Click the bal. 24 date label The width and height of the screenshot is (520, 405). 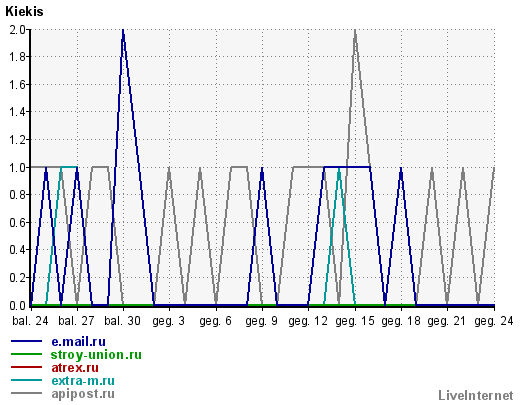30,321
